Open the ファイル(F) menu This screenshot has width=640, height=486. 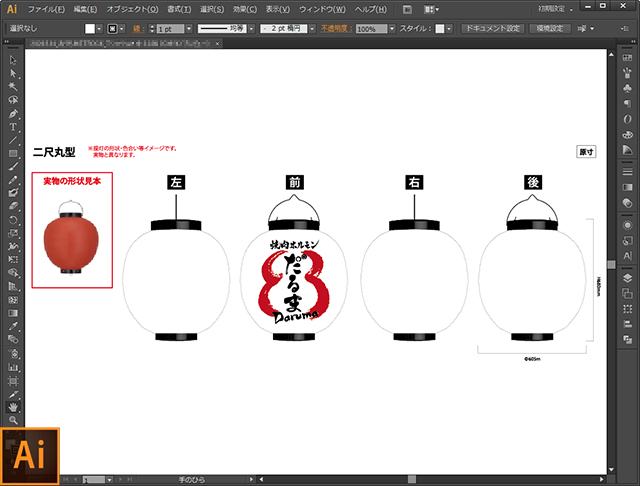click(46, 9)
